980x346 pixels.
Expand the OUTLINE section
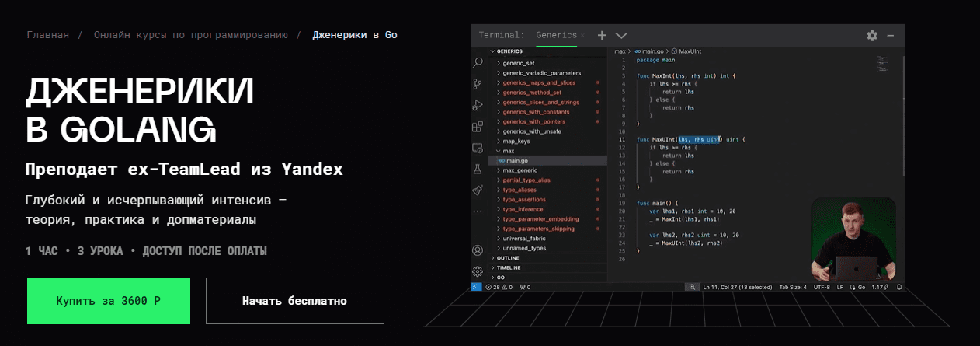click(507, 257)
